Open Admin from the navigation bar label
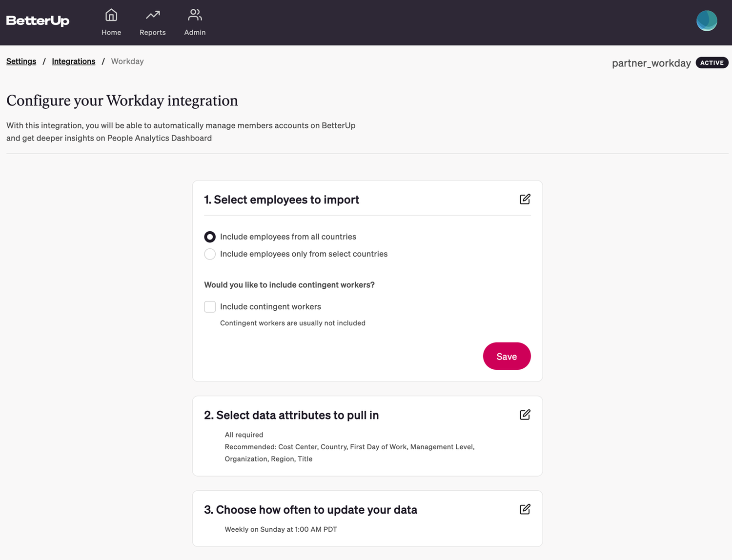The height and width of the screenshot is (560, 732). [x=195, y=32]
